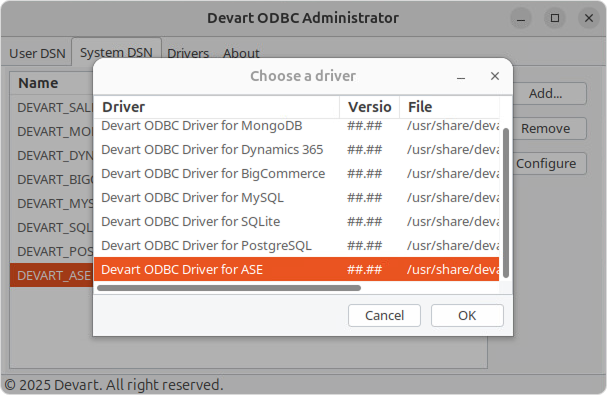This screenshot has width=607, height=395.
Task: Select Devart ODBC Driver for ASE
Action: click(297, 269)
